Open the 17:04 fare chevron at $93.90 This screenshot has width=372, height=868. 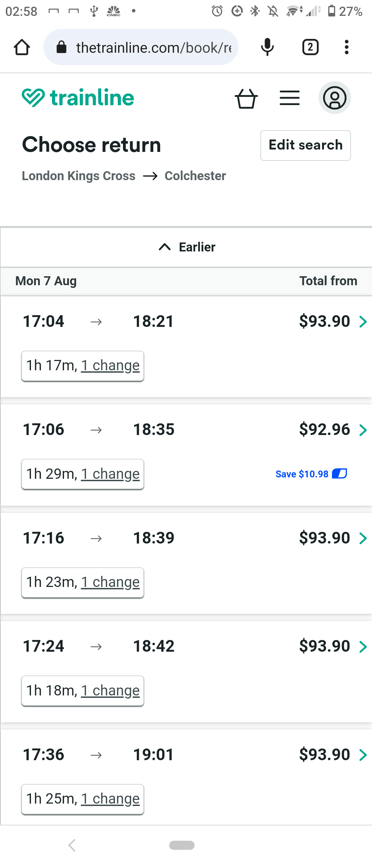click(x=363, y=322)
